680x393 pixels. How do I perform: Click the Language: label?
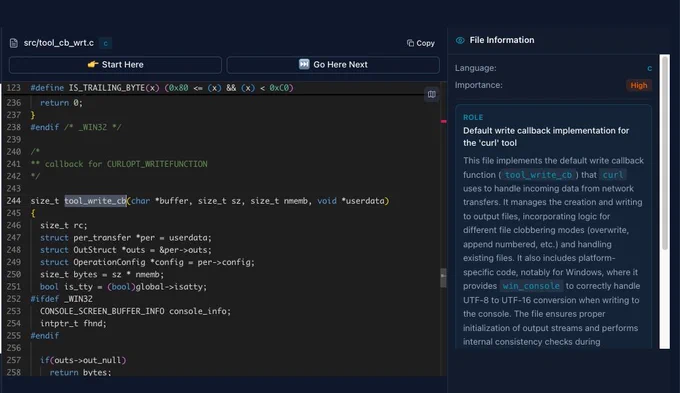[x=476, y=68]
